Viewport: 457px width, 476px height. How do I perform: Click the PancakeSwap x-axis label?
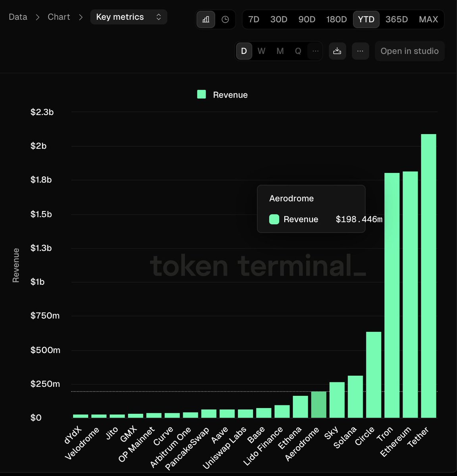[187, 449]
